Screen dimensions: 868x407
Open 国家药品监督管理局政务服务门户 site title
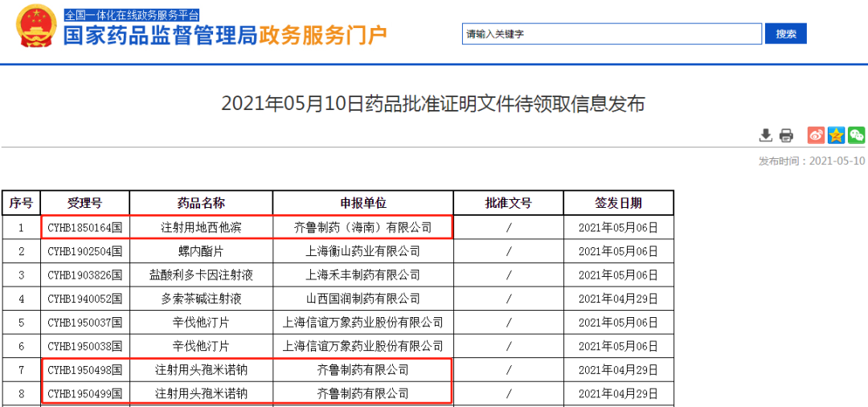[225, 35]
